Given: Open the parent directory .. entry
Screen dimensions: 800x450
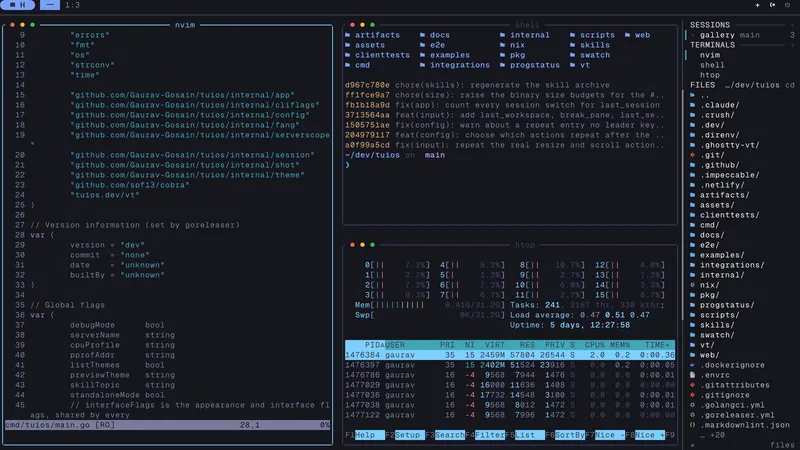Looking at the screenshot, I should click(704, 95).
